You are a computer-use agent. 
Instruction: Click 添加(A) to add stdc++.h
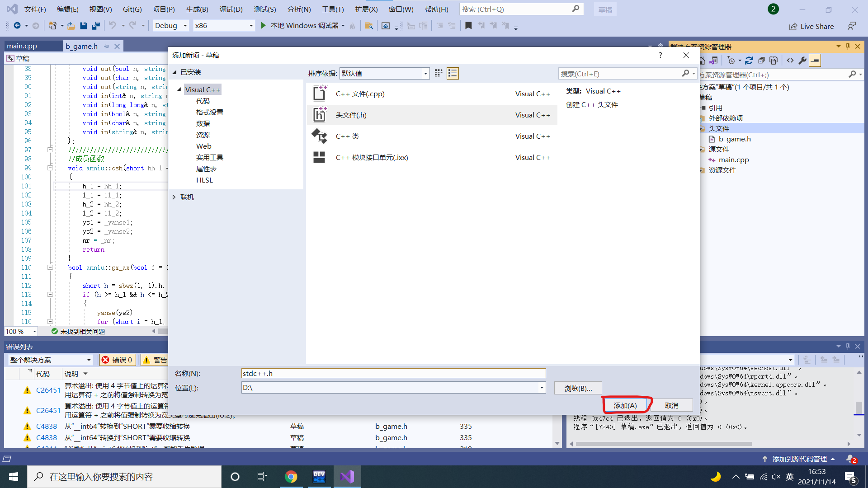(626, 405)
